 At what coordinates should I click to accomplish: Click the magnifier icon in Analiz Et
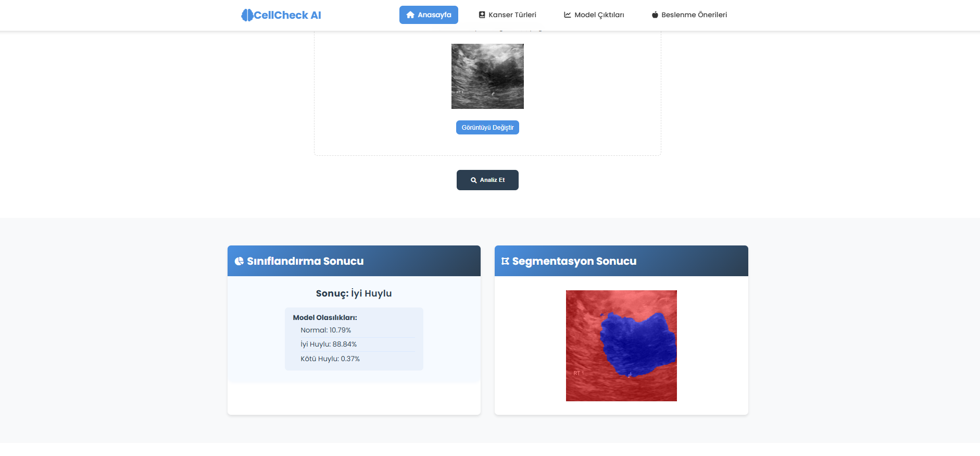pos(474,180)
